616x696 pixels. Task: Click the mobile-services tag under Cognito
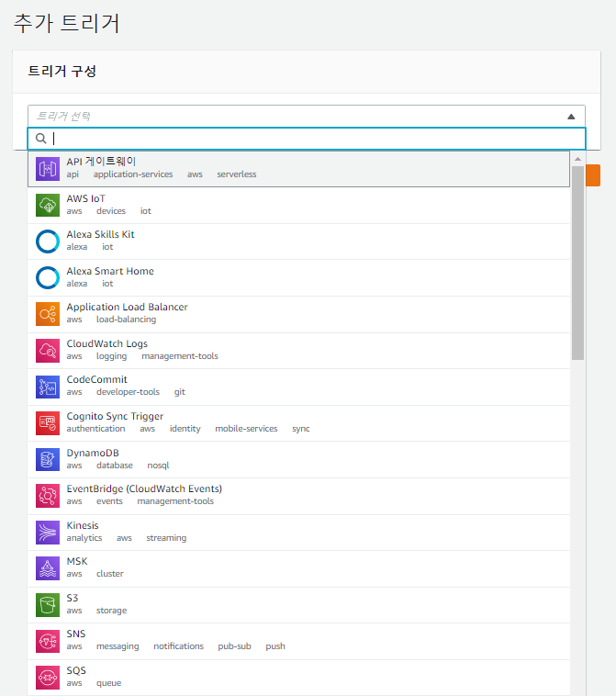click(x=246, y=429)
